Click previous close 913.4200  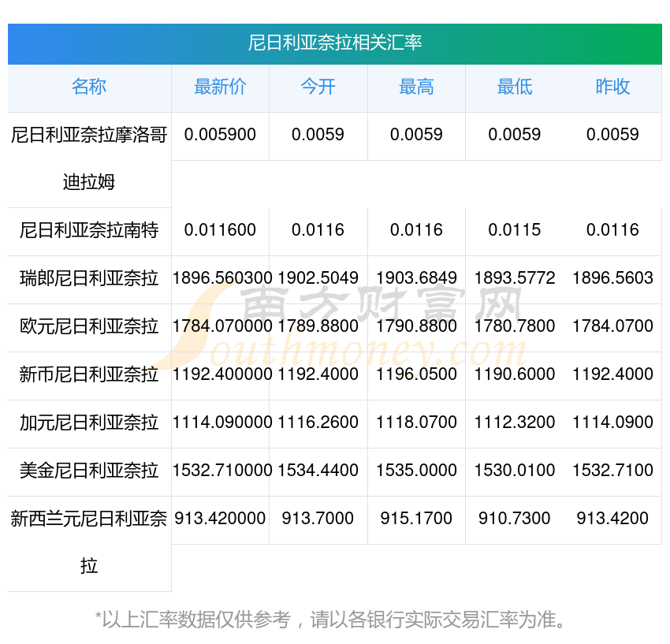(x=612, y=519)
